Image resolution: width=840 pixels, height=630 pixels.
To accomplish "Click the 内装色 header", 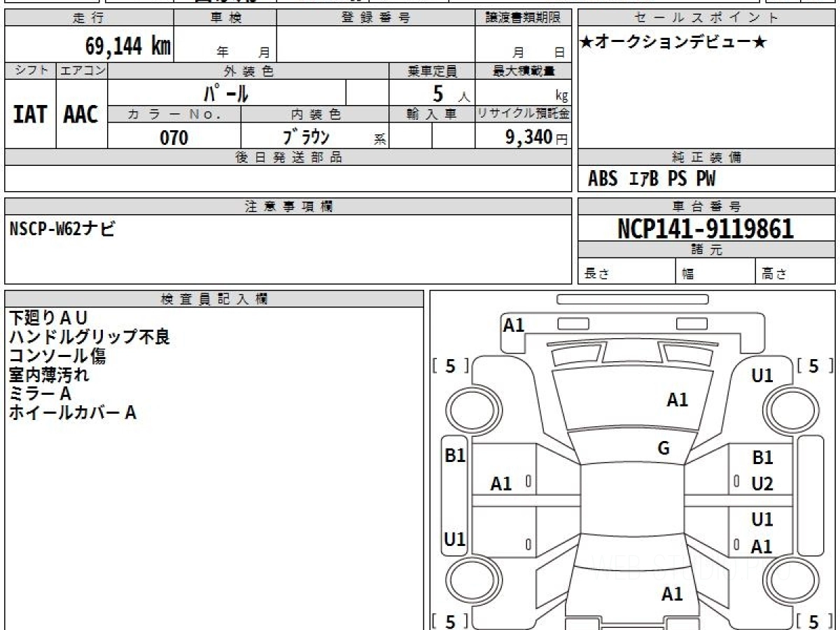I will tap(315, 114).
